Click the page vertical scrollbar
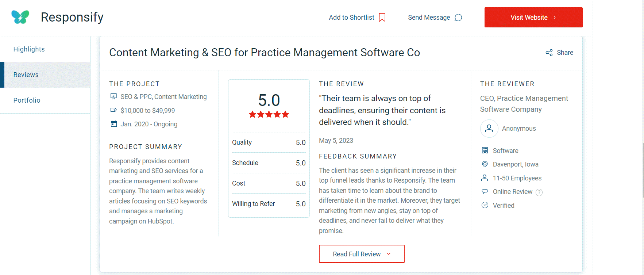The image size is (644, 275). click(643, 170)
